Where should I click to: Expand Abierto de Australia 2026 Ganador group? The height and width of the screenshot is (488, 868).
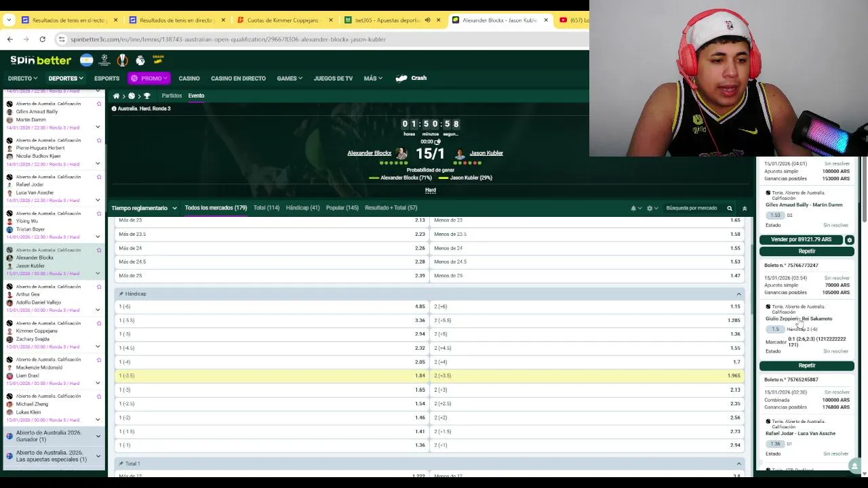tap(98, 436)
